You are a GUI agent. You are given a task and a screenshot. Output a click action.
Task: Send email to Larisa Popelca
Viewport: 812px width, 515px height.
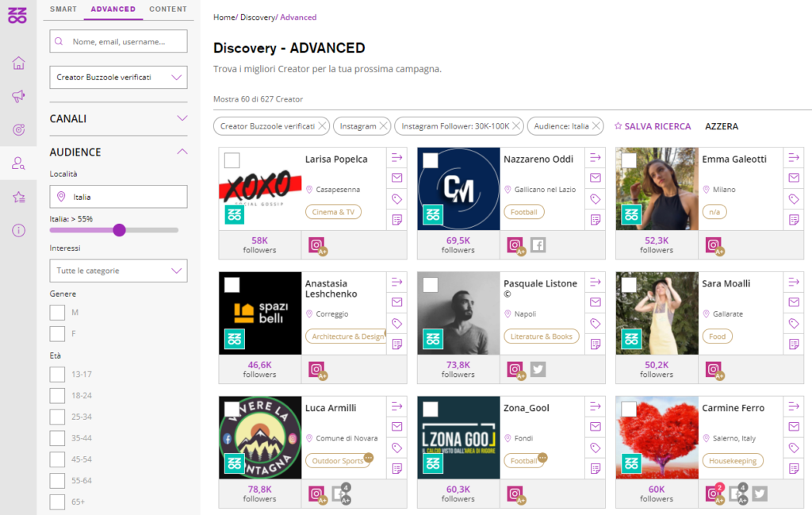[397, 178]
